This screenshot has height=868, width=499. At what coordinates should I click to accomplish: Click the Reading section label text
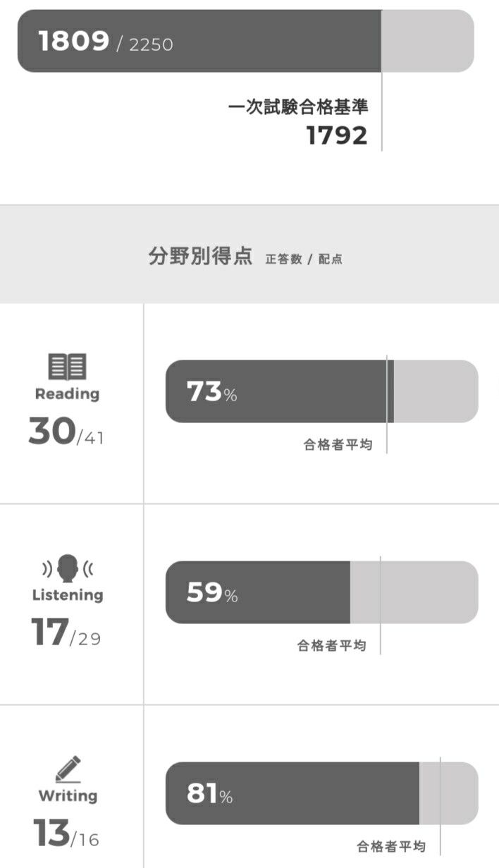click(67, 394)
